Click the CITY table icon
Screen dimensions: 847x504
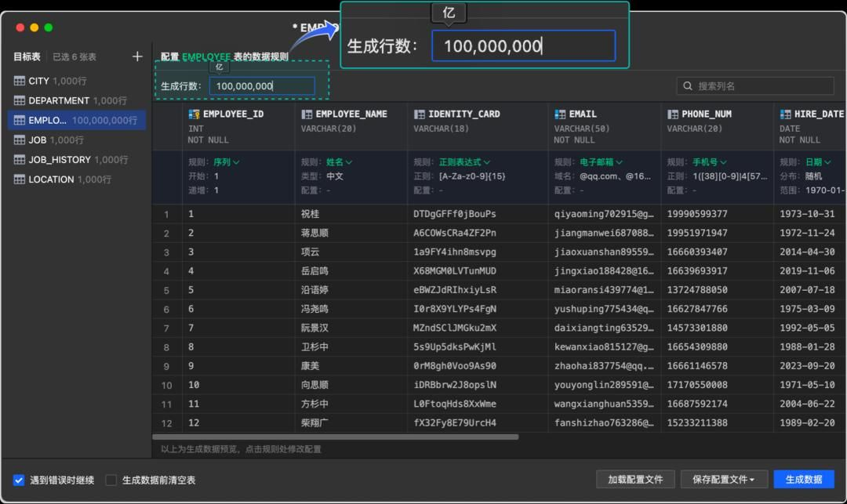20,81
